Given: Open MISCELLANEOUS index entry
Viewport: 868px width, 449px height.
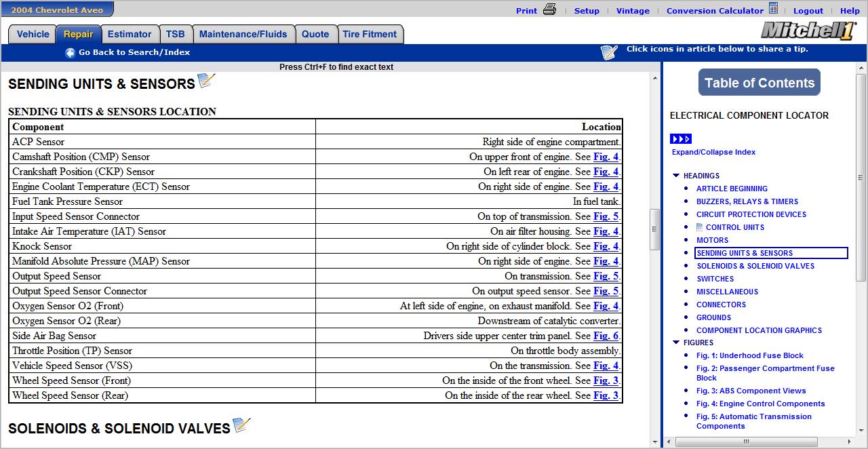Looking at the screenshot, I should 727,292.
